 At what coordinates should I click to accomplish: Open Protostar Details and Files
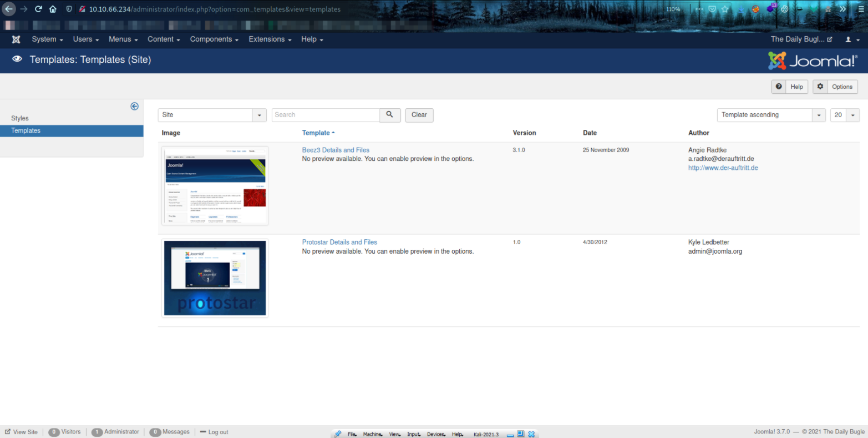(x=339, y=242)
